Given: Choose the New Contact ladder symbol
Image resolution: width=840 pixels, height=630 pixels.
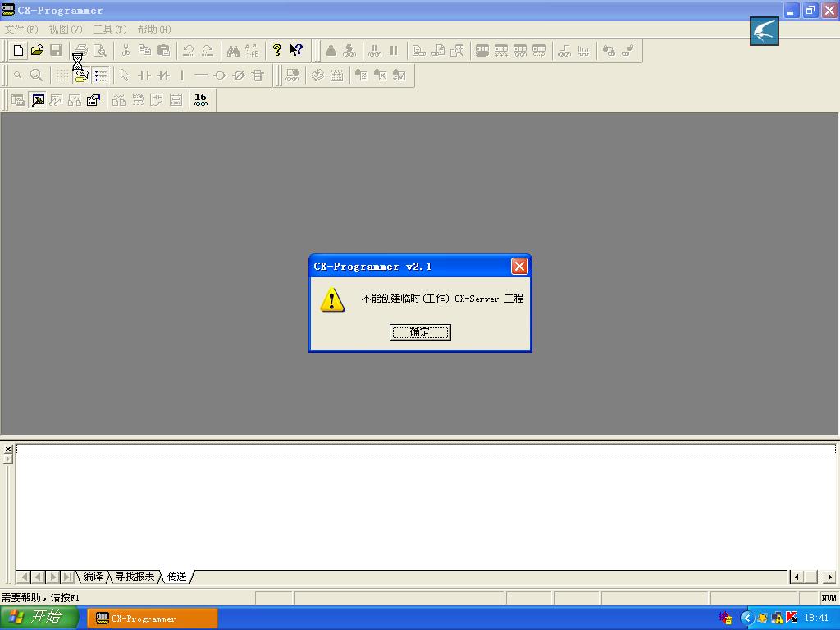Looking at the screenshot, I should tap(144, 75).
